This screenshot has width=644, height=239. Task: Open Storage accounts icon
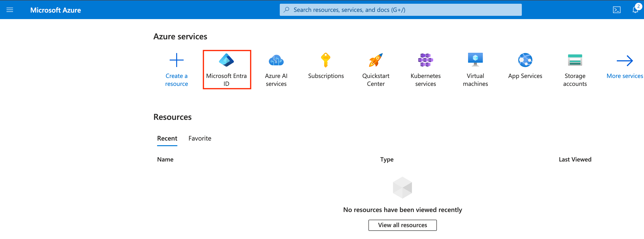(x=575, y=60)
